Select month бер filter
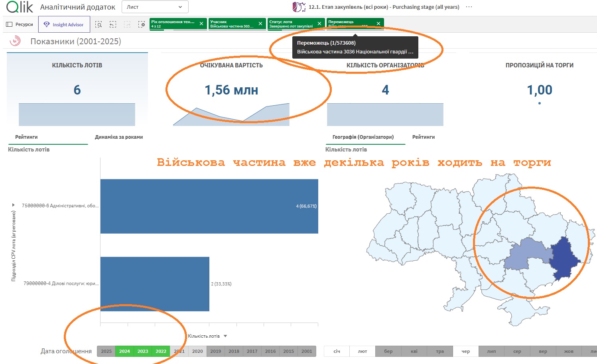Image resolution: width=597 pixels, height=364 pixels. point(388,351)
